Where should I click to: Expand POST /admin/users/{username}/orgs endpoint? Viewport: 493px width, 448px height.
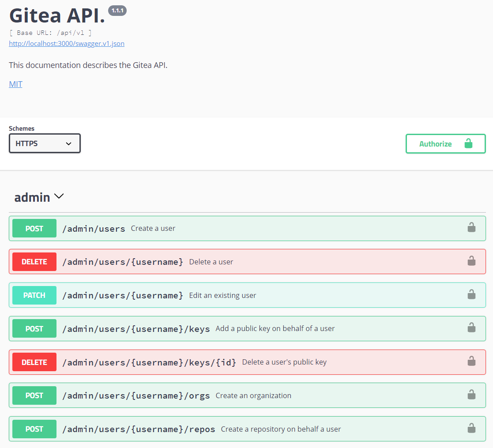[x=247, y=395]
